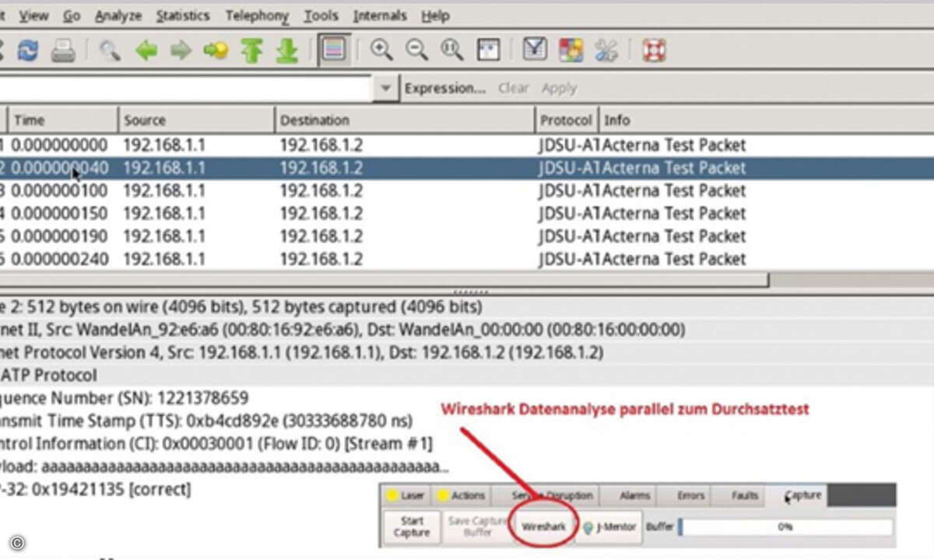This screenshot has height=560, width=934.
Task: Open the Find Packet magnifier tool
Action: click(110, 51)
